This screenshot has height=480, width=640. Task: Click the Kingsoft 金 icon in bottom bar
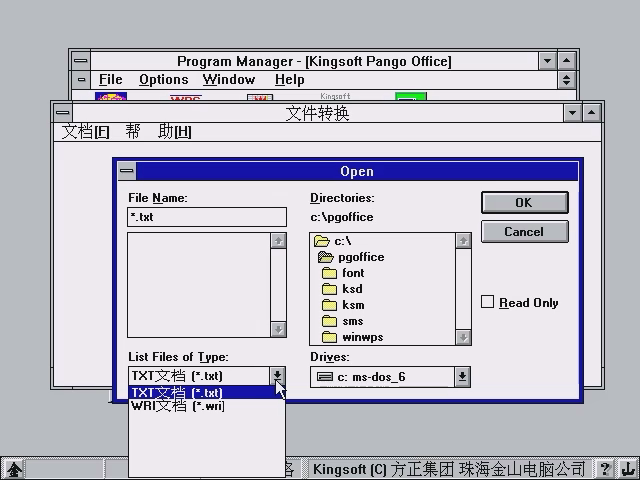click(14, 469)
